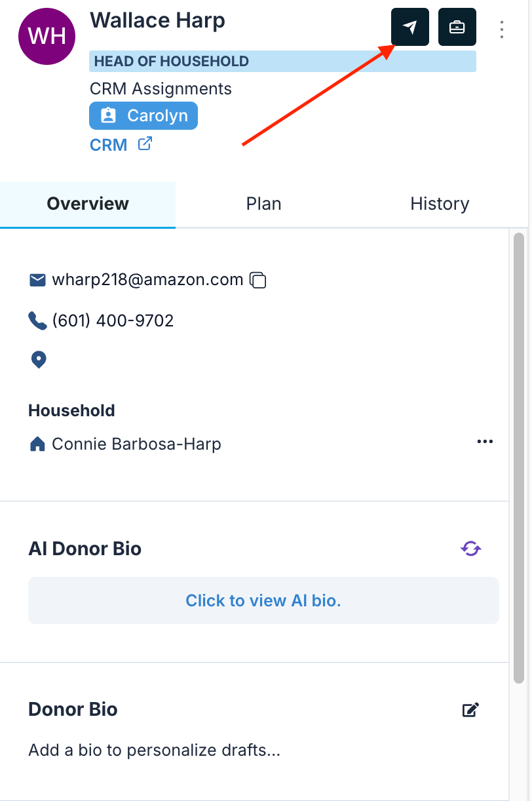Switch to the Plan tab
532x801 pixels.
click(263, 204)
